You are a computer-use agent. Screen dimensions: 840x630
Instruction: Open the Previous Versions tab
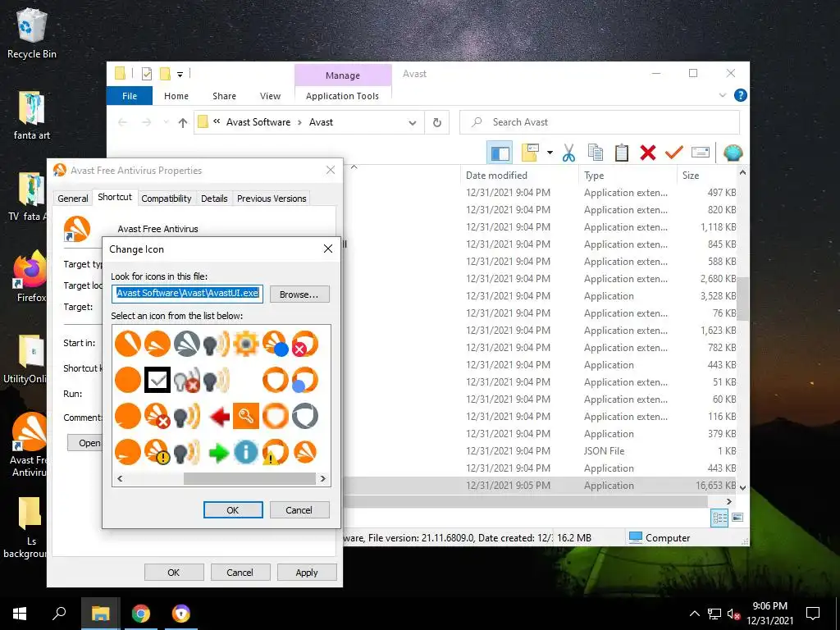coord(272,199)
